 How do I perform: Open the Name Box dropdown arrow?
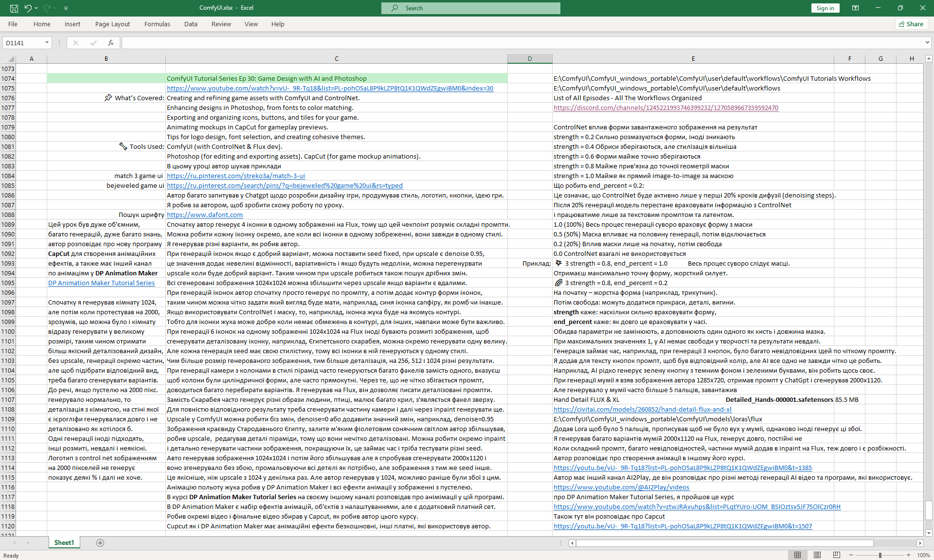47,43
